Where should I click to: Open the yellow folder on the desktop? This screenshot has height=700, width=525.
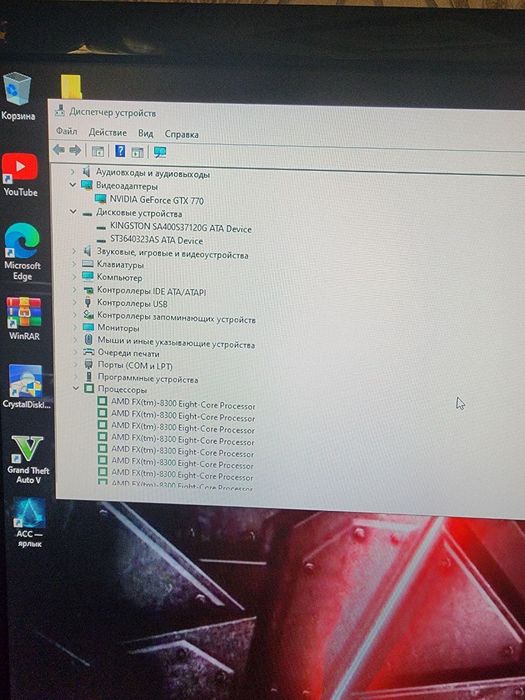tap(71, 86)
